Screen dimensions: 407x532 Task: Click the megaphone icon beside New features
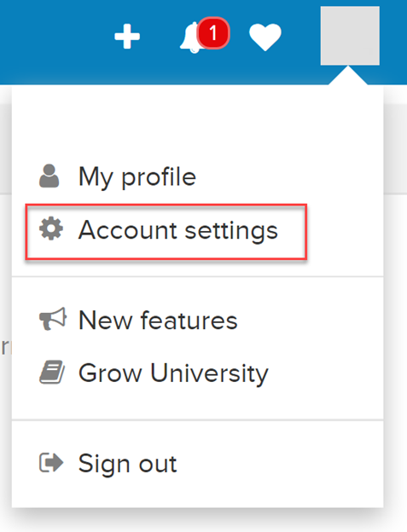click(x=53, y=319)
